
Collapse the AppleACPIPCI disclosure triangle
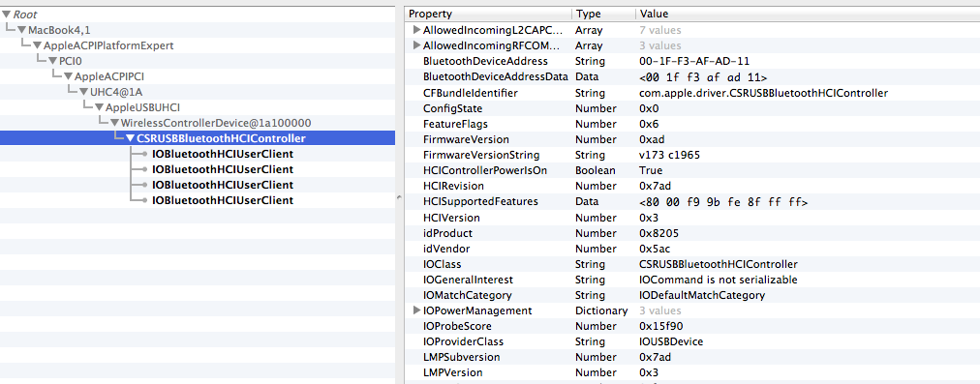click(68, 76)
